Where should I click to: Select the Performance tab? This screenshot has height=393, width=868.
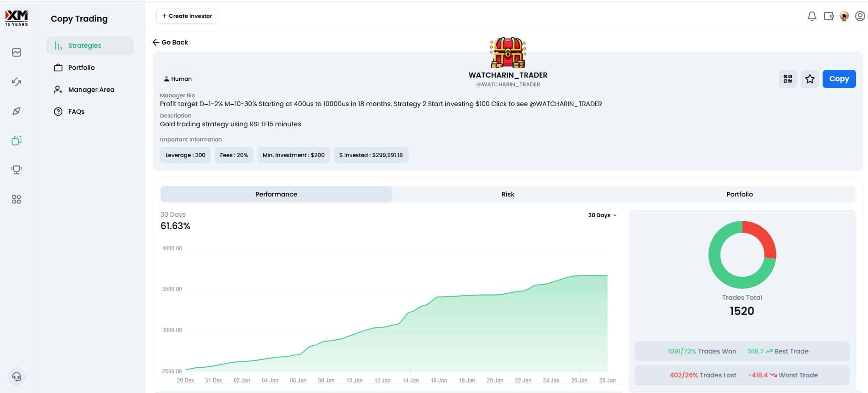[x=276, y=194]
